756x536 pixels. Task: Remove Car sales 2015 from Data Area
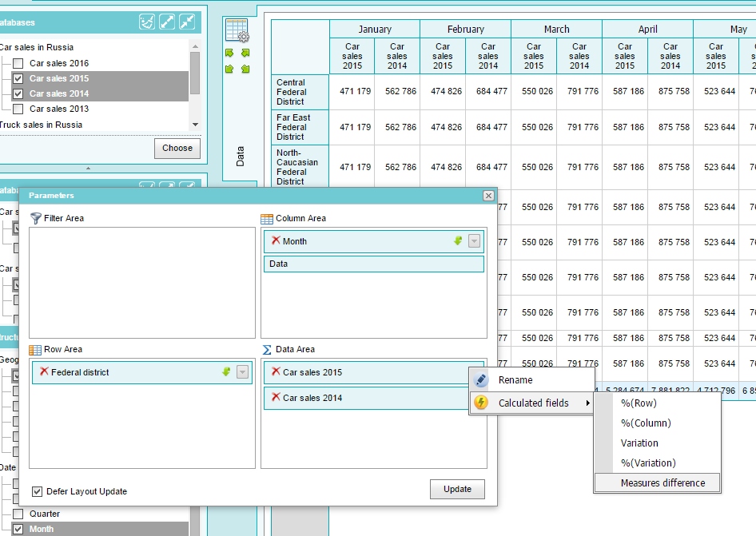coord(276,371)
